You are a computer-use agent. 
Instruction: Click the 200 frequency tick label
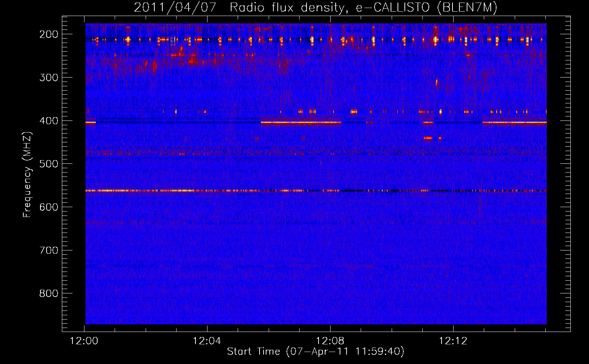49,34
